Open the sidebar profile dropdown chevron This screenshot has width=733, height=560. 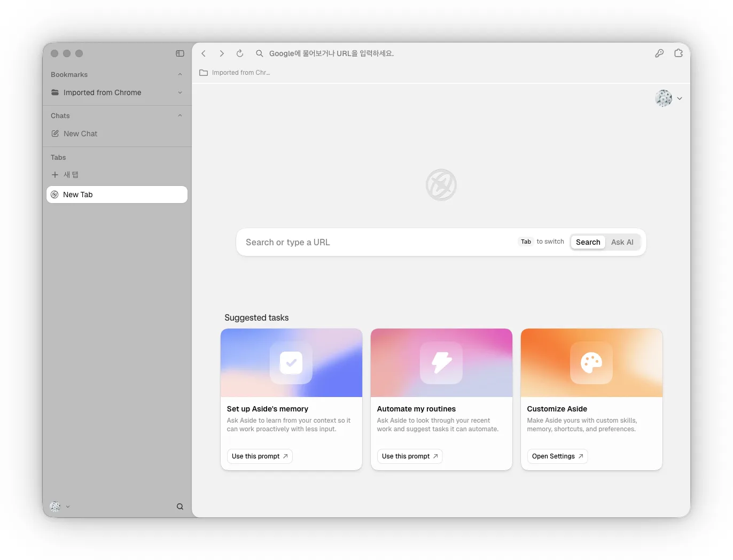[x=68, y=507]
